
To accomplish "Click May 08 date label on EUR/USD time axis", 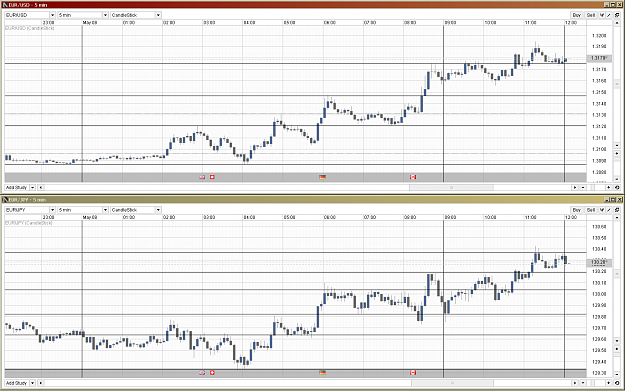I will 90,23.
